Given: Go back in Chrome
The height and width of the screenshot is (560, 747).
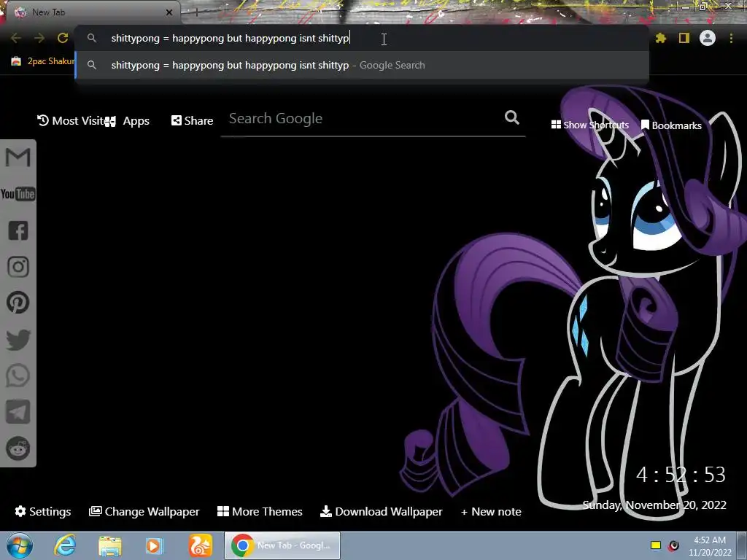Looking at the screenshot, I should coord(16,38).
